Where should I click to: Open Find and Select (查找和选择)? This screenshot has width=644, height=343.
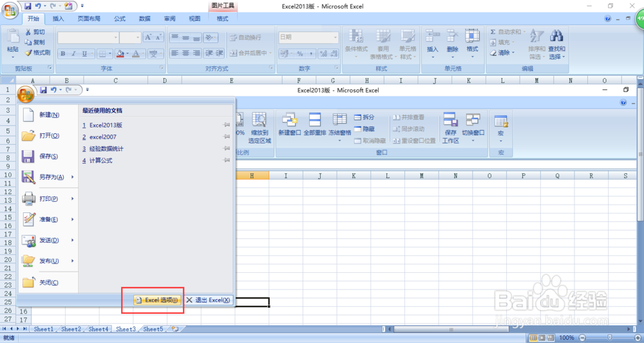tap(556, 44)
